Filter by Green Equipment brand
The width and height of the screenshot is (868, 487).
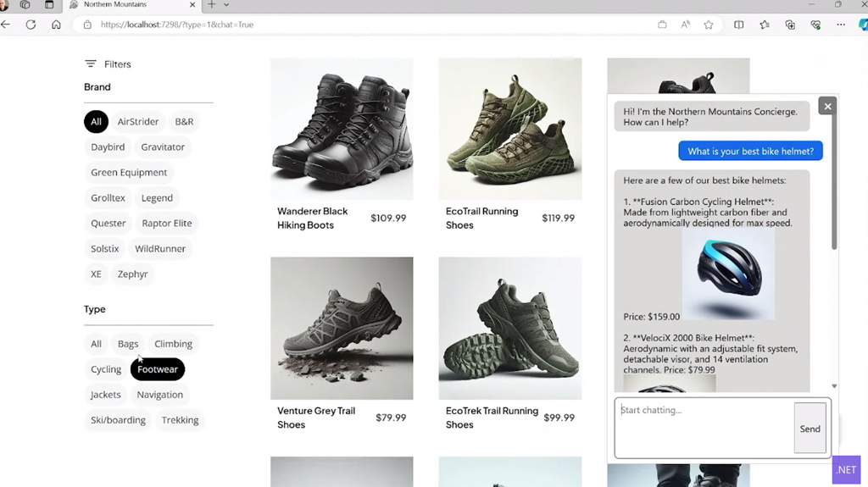129,173
